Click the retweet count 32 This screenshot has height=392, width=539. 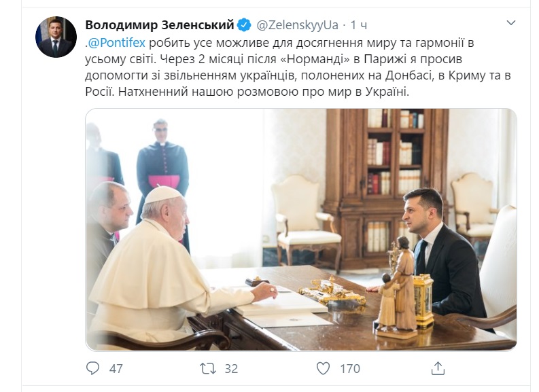coord(231,369)
